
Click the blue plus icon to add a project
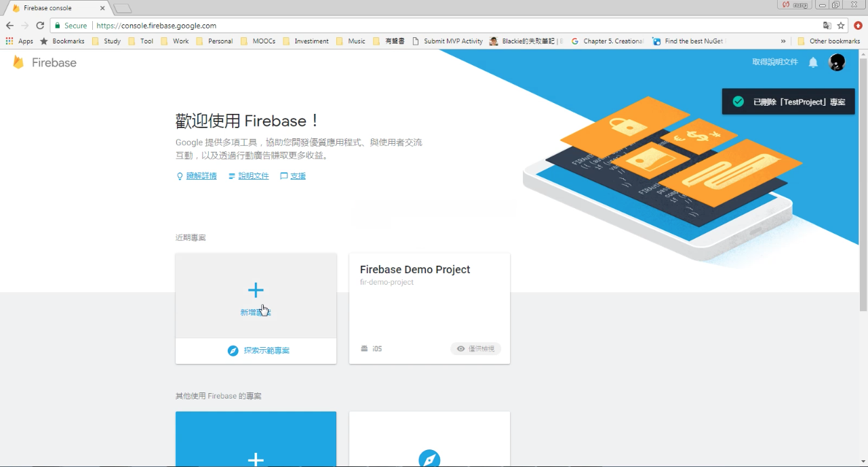pyautogui.click(x=256, y=291)
